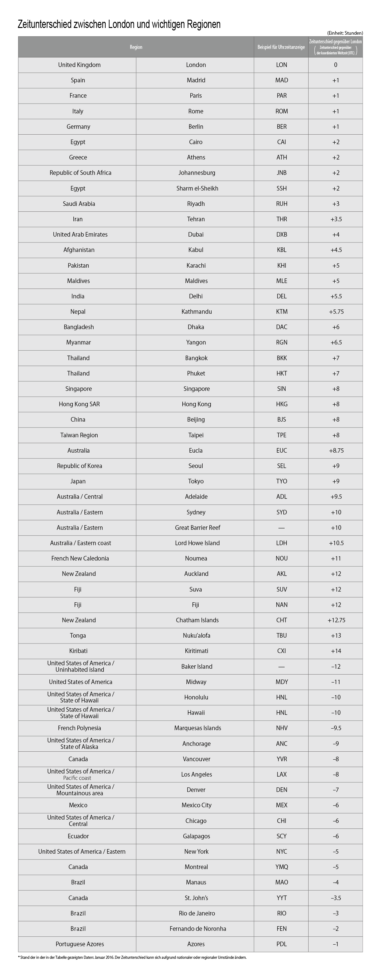The height and width of the screenshot is (980, 381).
Task: Click the 'United Kingdom' region cell
Action: point(79,65)
